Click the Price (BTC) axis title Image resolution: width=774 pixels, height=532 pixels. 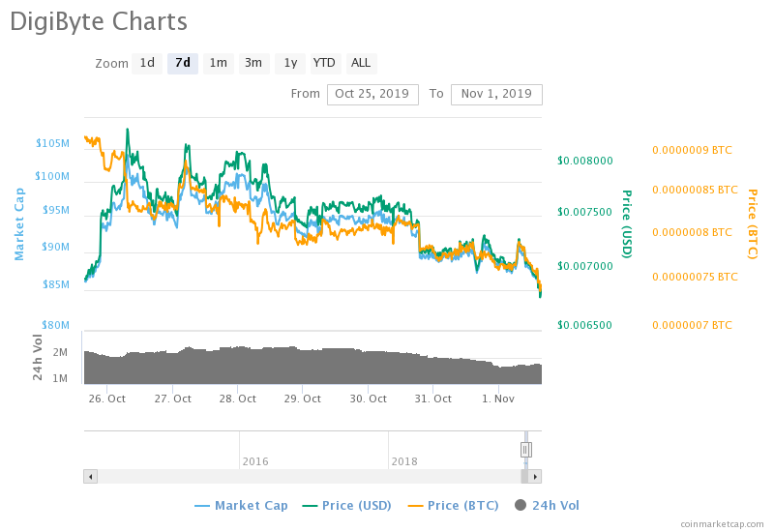(x=752, y=224)
